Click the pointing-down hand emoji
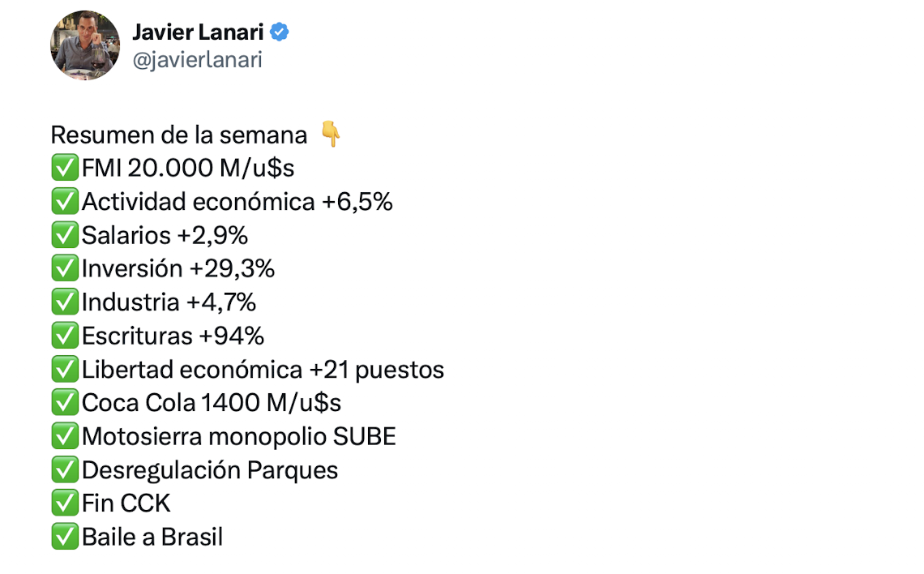Image resolution: width=924 pixels, height=574 pixels. [x=331, y=135]
